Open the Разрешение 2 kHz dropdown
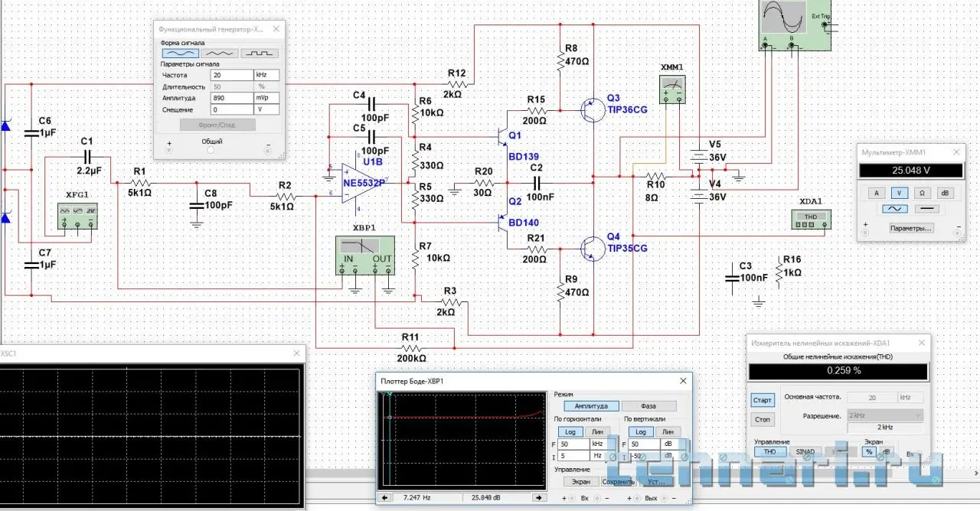This screenshot has height=511, width=980. [x=884, y=415]
